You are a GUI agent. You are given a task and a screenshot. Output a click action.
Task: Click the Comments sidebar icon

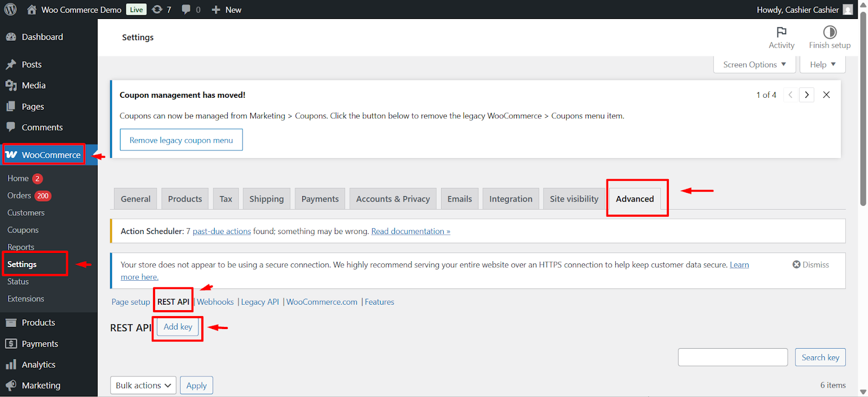[11, 127]
